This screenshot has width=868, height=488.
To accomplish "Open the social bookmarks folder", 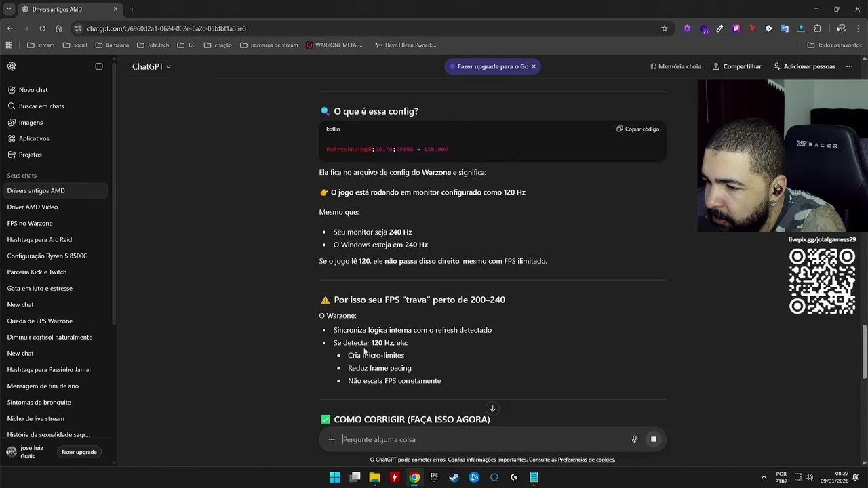I will point(75,45).
